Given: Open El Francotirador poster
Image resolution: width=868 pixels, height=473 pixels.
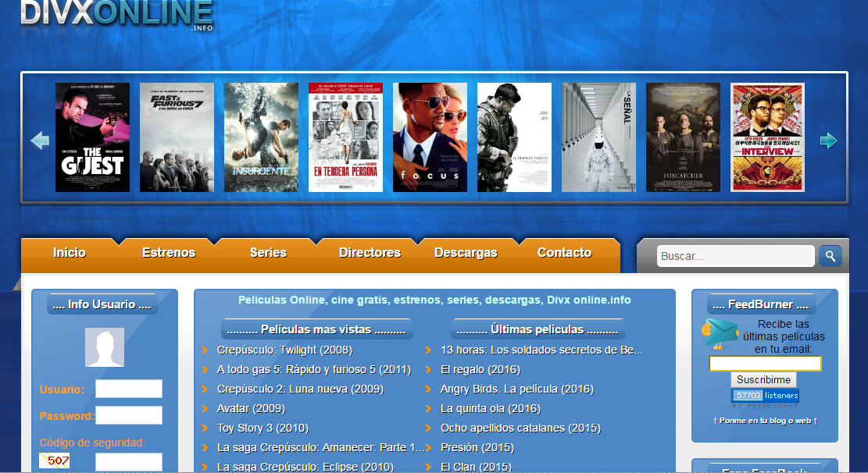Looking at the screenshot, I should point(514,137).
